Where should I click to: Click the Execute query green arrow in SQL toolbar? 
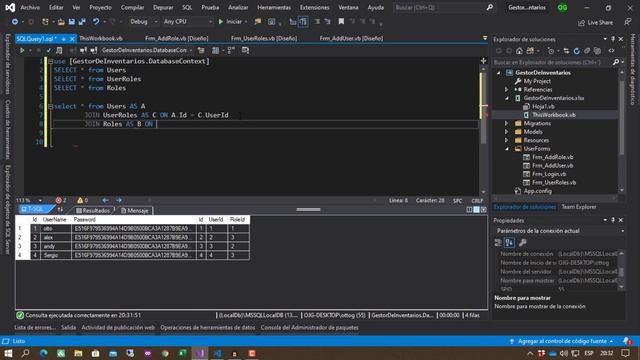(22, 50)
